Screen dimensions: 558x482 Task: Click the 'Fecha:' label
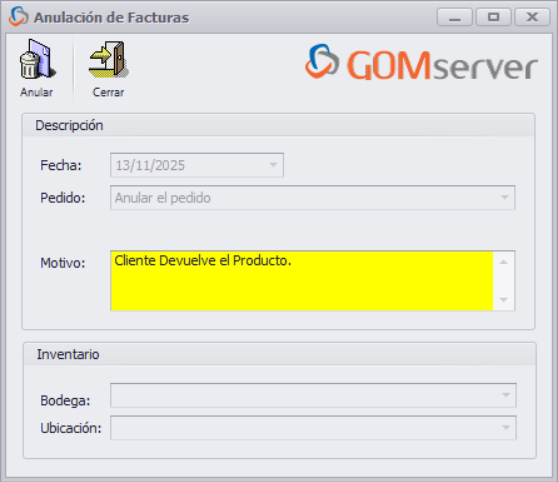[x=61, y=166]
